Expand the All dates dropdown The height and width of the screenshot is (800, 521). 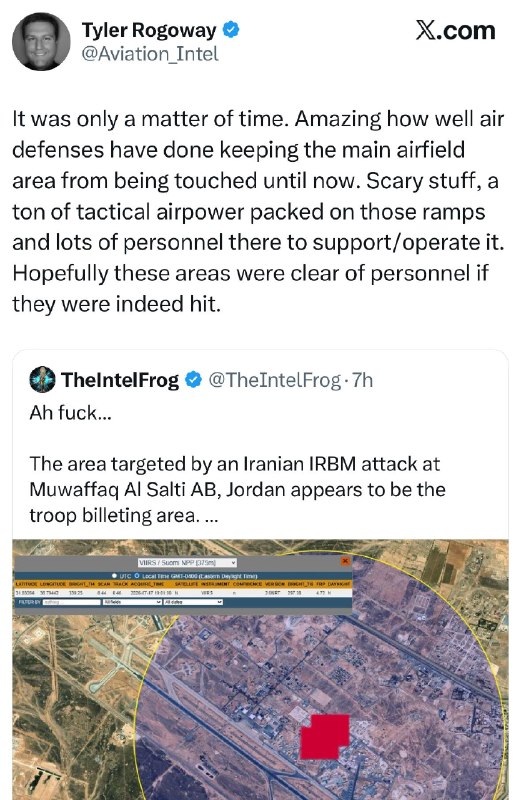[x=193, y=602]
